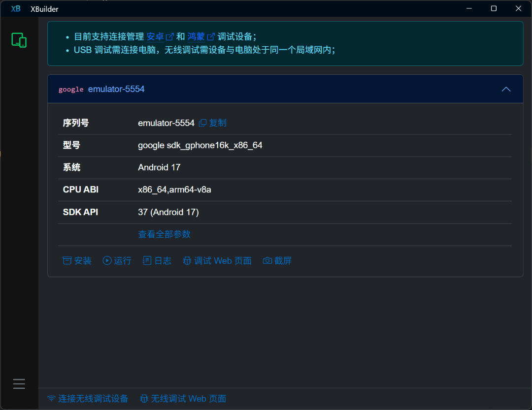Select the CPU ABI value x86_64,arm64-v8a

pyautogui.click(x=174, y=189)
